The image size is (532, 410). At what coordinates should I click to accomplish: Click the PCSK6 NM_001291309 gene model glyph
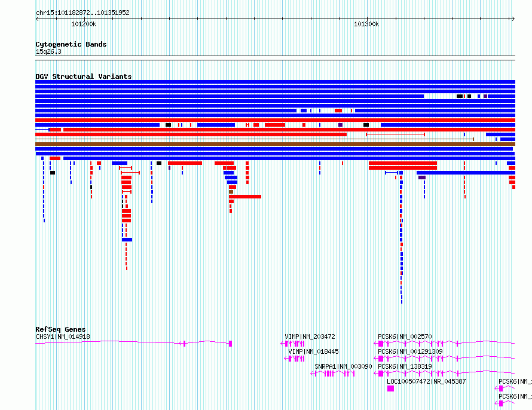click(444, 359)
